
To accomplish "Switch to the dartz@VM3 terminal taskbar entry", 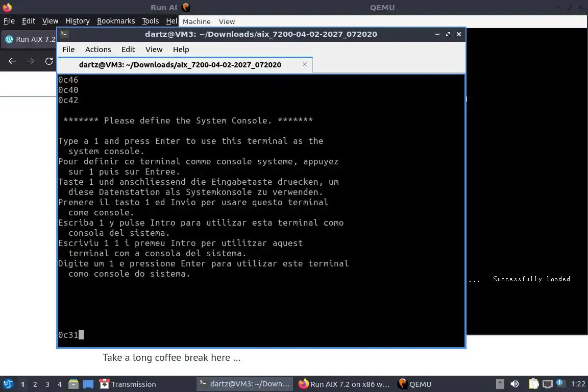I will [x=245, y=384].
